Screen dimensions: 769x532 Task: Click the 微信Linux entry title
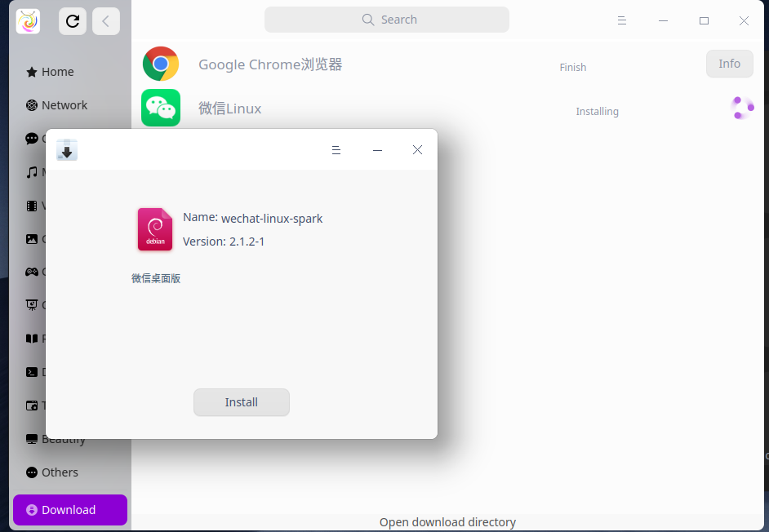tap(230, 109)
